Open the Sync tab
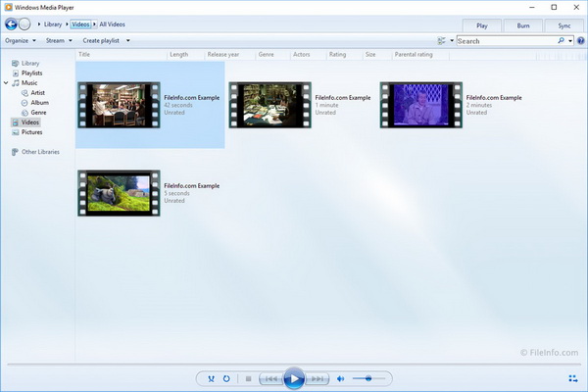 click(563, 24)
